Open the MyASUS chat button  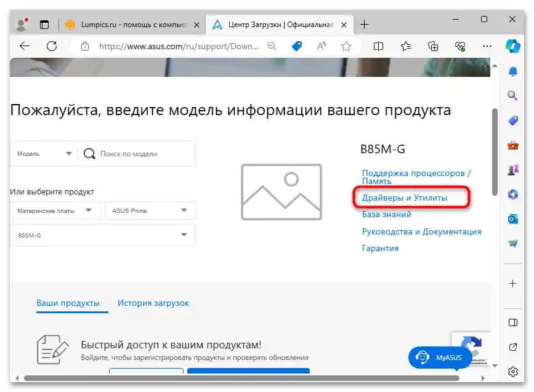[440, 358]
